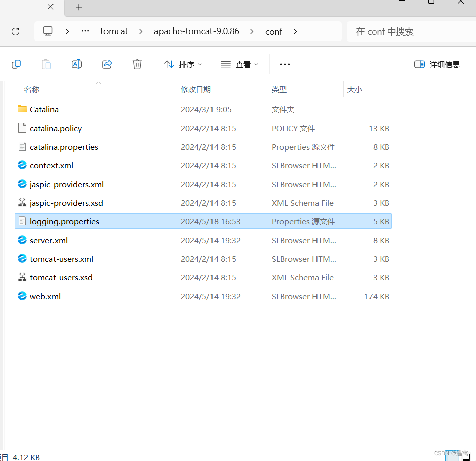The width and height of the screenshot is (476, 461).
Task: Expand the chevron after apache-tomcat-9.0.86
Action: coord(252,31)
